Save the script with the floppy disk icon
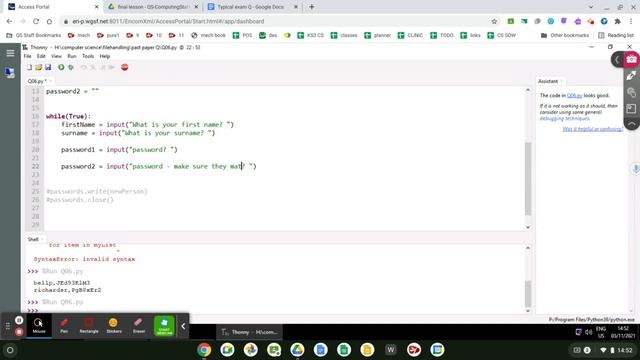The height and width of the screenshot is (360, 640). (48, 67)
